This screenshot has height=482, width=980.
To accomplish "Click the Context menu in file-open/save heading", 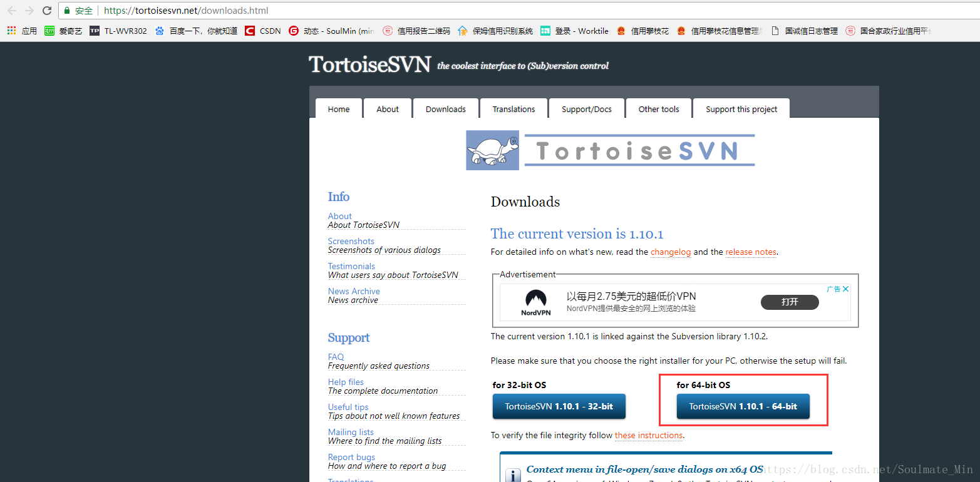I will point(644,469).
